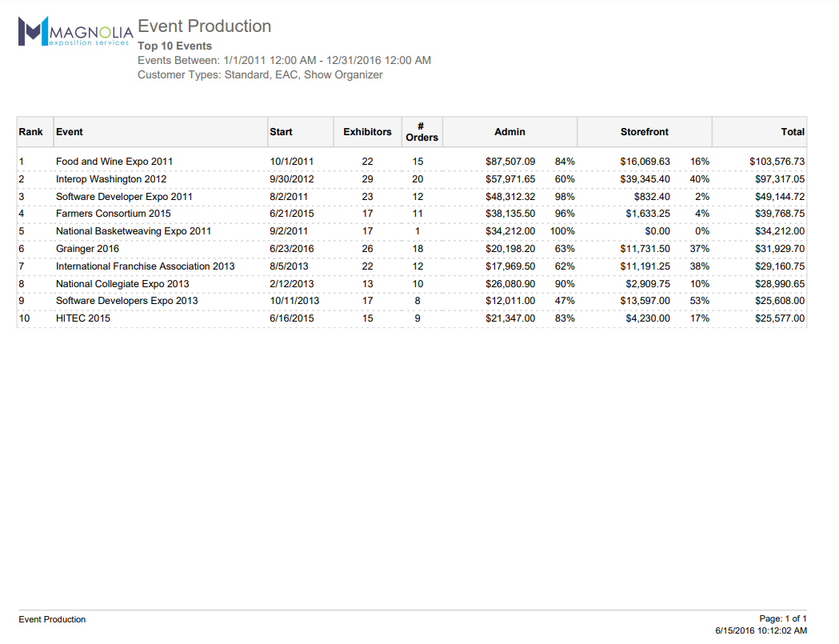Click the Total column header
The image size is (839, 644).
coord(792,132)
